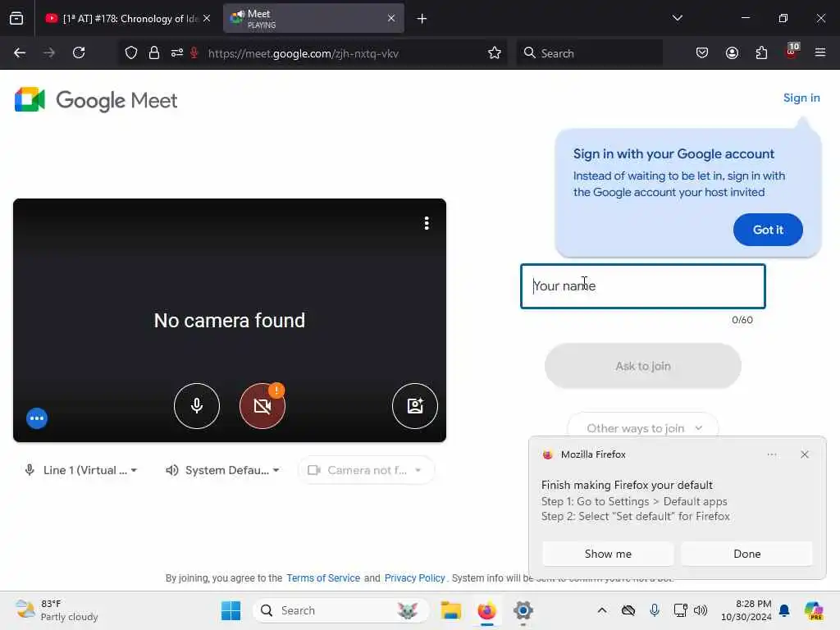Viewport: 840px width, 630px height.
Task: Toggle the camera button with warning badge
Action: 262,406
